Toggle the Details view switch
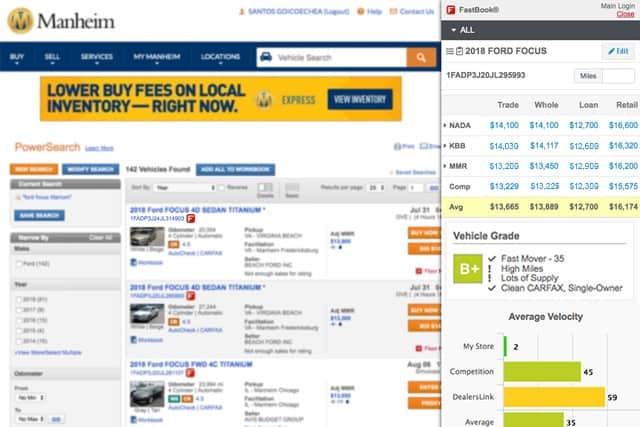 (x=265, y=187)
